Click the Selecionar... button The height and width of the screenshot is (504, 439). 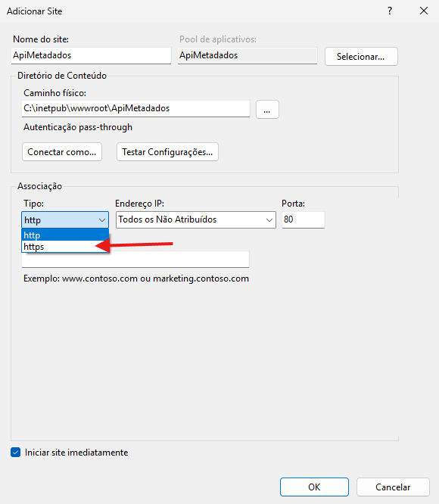point(361,57)
